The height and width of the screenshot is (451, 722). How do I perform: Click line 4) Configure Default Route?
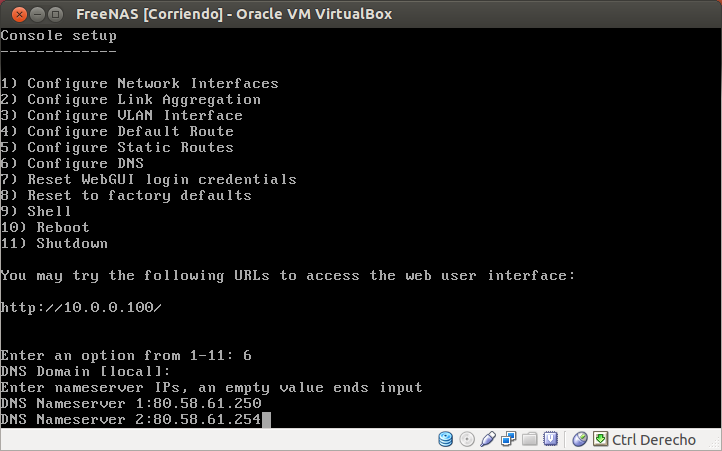(117, 131)
